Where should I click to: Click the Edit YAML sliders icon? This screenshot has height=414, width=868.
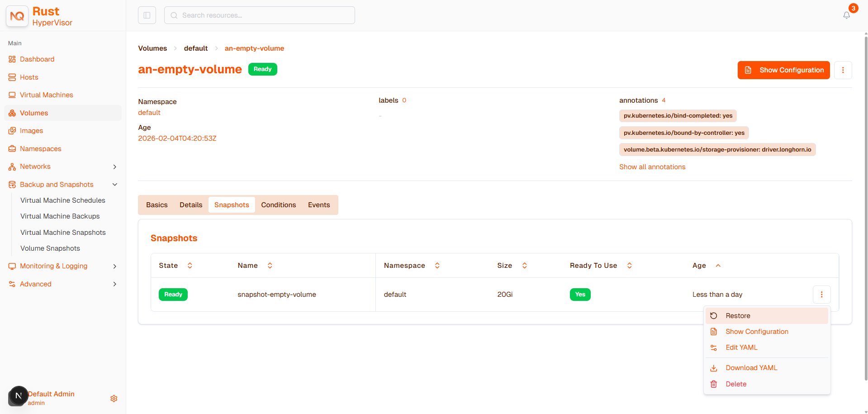(x=714, y=347)
